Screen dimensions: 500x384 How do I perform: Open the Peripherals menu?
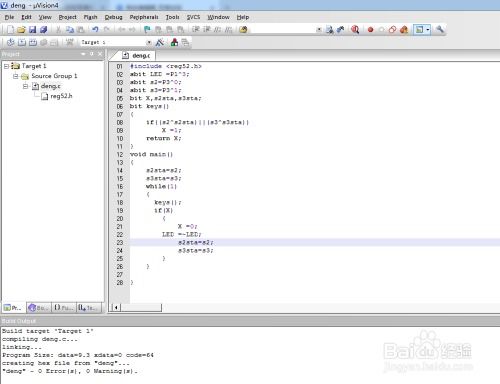pos(144,17)
